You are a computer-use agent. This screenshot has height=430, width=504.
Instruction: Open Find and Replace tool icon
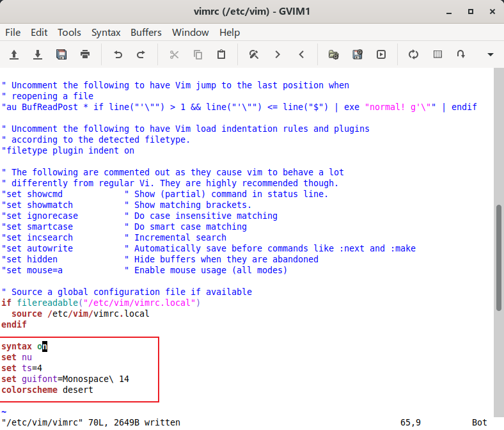coord(254,54)
